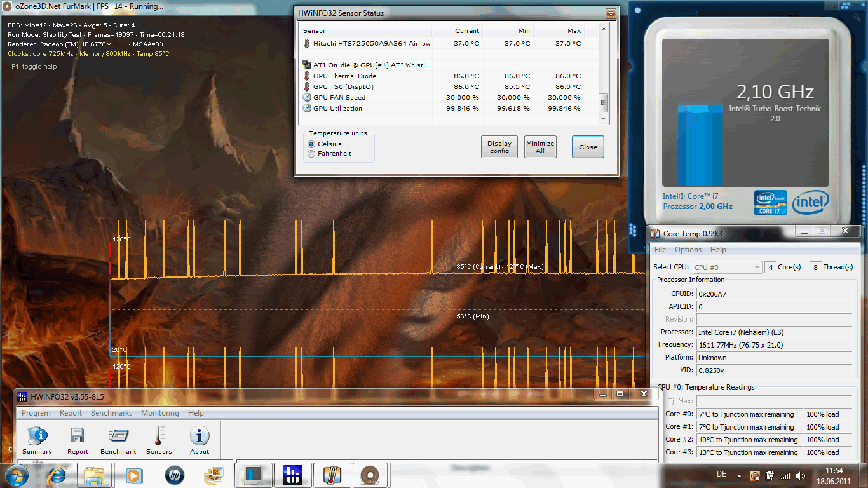This screenshot has height=488, width=868.
Task: Click the GPU TS0 (DispIO) thermometer icon
Action: point(307,86)
